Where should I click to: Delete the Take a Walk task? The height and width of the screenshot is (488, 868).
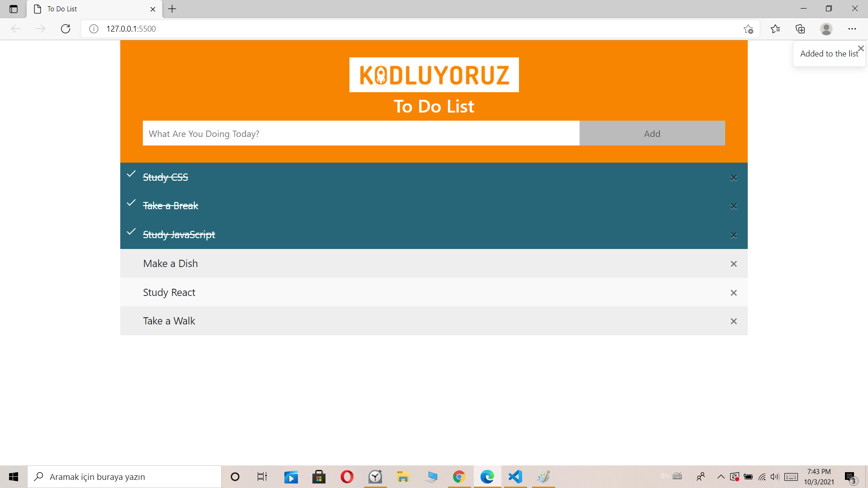733,321
